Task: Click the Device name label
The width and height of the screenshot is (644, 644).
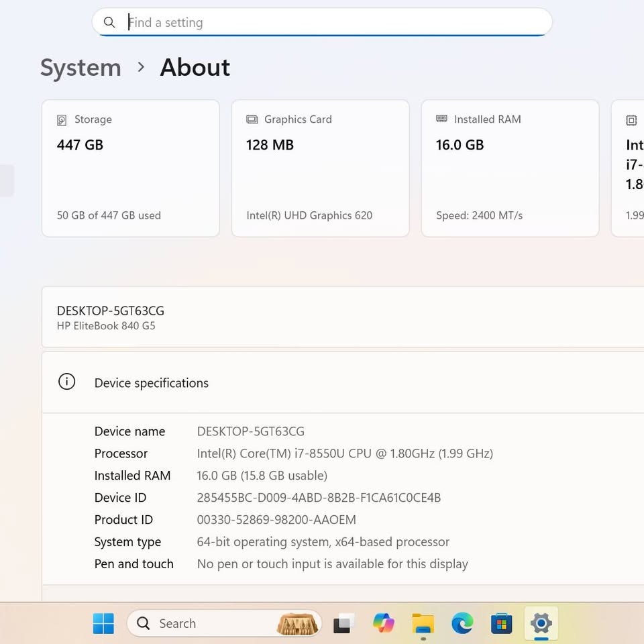Action: pyautogui.click(x=129, y=431)
